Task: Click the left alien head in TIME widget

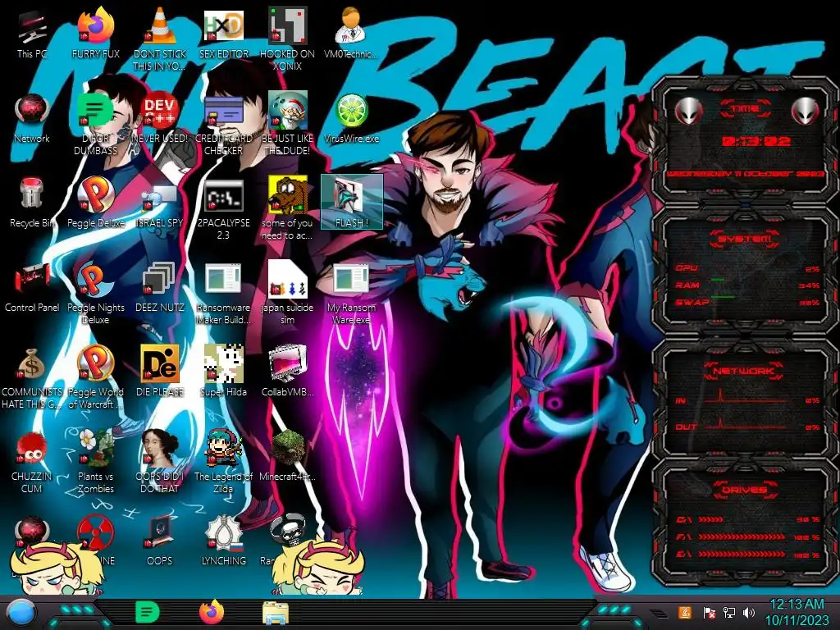Action: [x=688, y=111]
